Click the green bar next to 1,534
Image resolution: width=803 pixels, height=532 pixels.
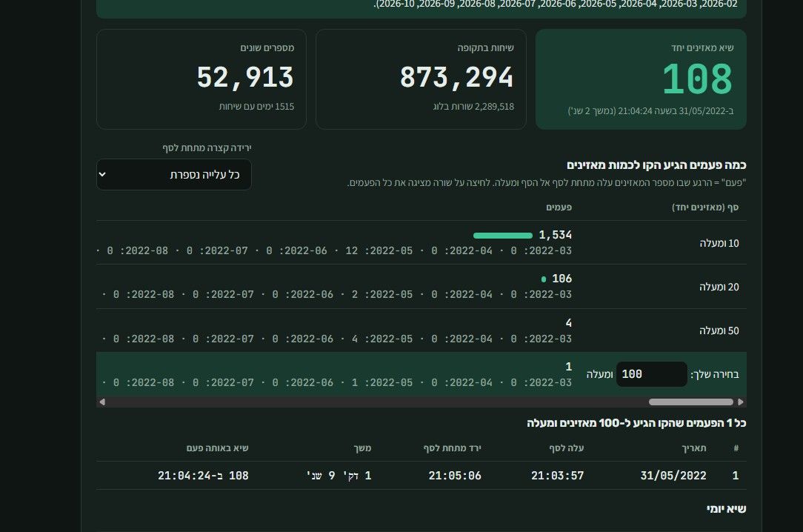(503, 236)
